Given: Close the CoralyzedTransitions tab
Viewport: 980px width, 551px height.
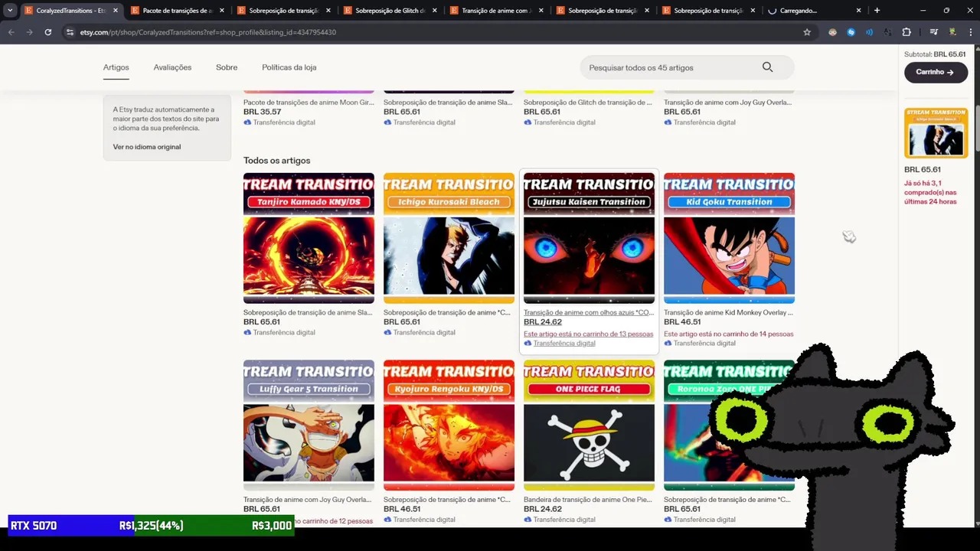Looking at the screenshot, I should tap(116, 11).
